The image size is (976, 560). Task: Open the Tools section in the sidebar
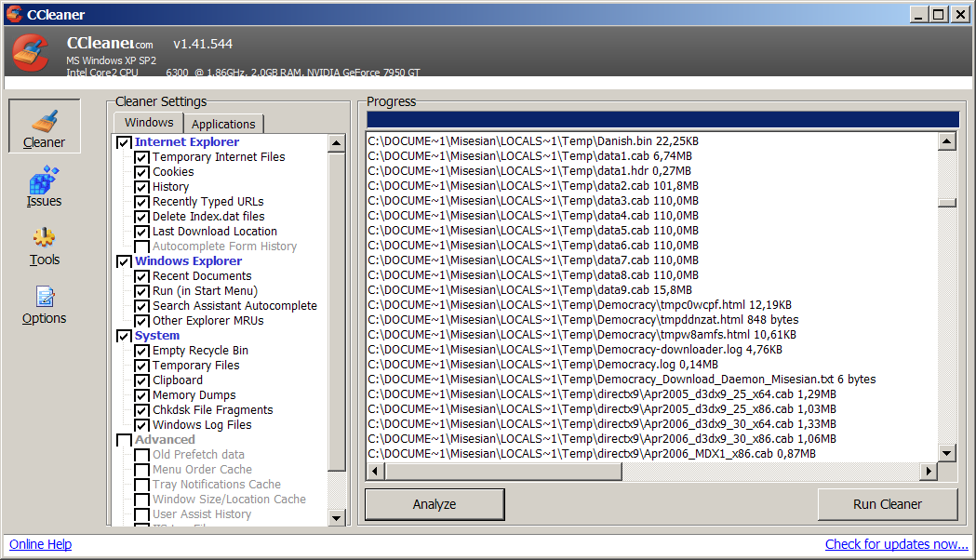point(44,247)
